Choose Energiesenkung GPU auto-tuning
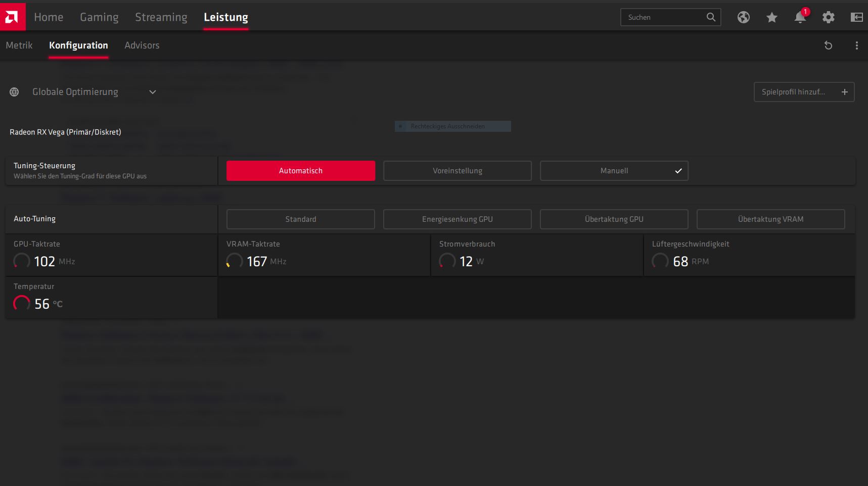Screen dimensions: 868x486 click(458, 219)
